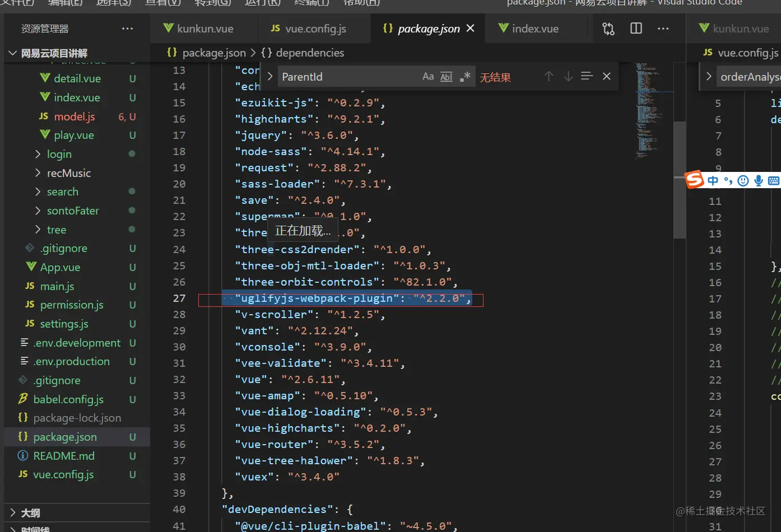Open kunkun.vue tab in right editor group
This screenshot has width=781, height=532.
click(733, 29)
